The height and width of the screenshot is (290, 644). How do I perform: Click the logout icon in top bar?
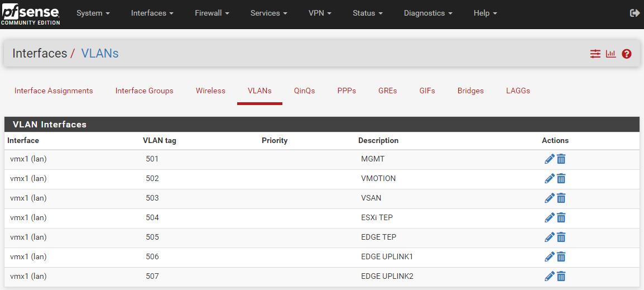point(635,13)
